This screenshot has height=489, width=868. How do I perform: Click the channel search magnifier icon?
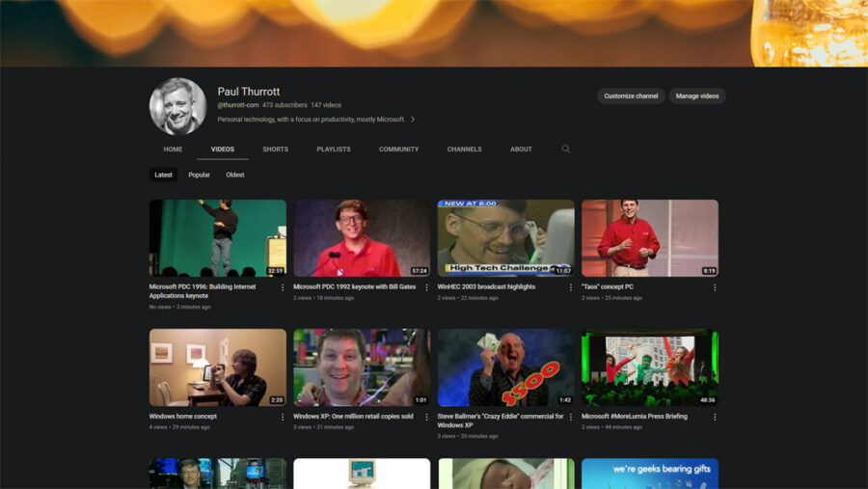coord(566,149)
